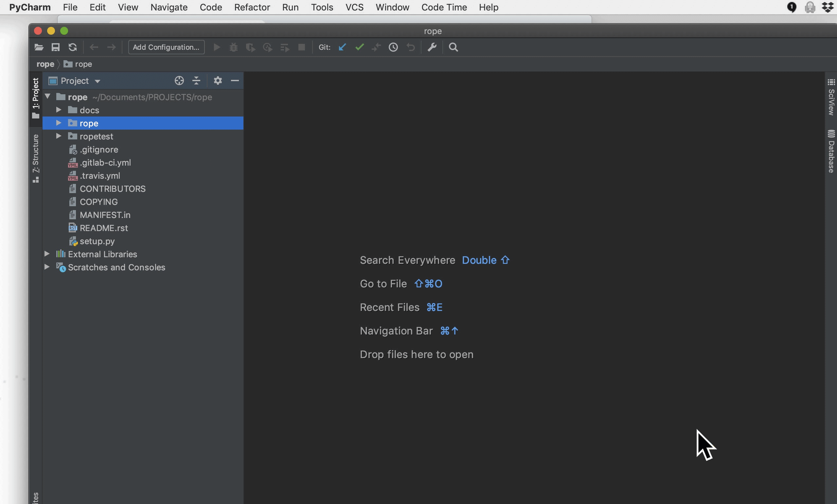Click the Open folder icon in toolbar

pyautogui.click(x=39, y=47)
